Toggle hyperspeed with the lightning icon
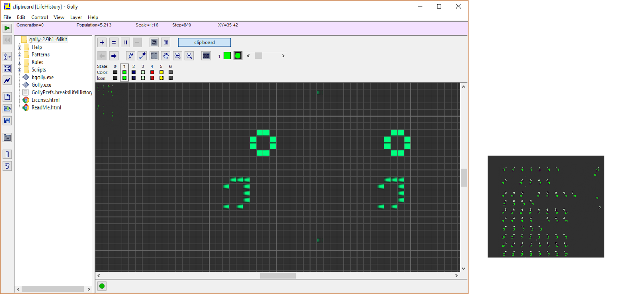 pyautogui.click(x=7, y=80)
